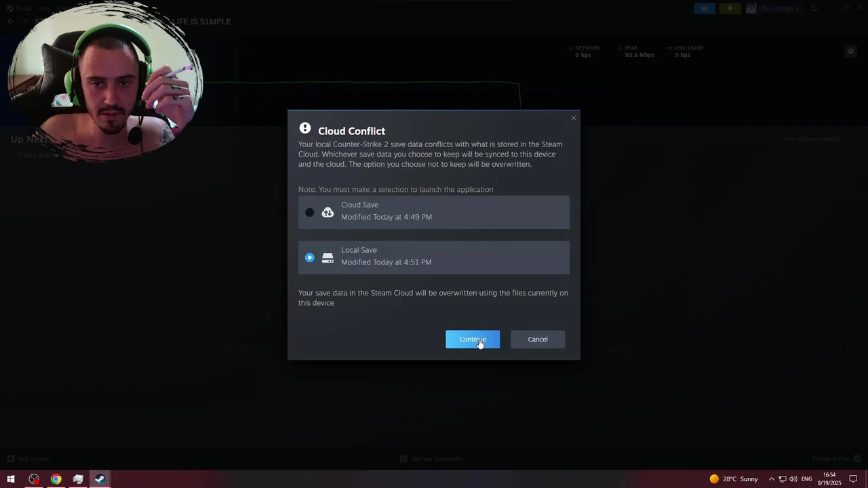Image resolution: width=868 pixels, height=488 pixels.
Task: Open the clock showing 16:54
Action: coord(829,479)
